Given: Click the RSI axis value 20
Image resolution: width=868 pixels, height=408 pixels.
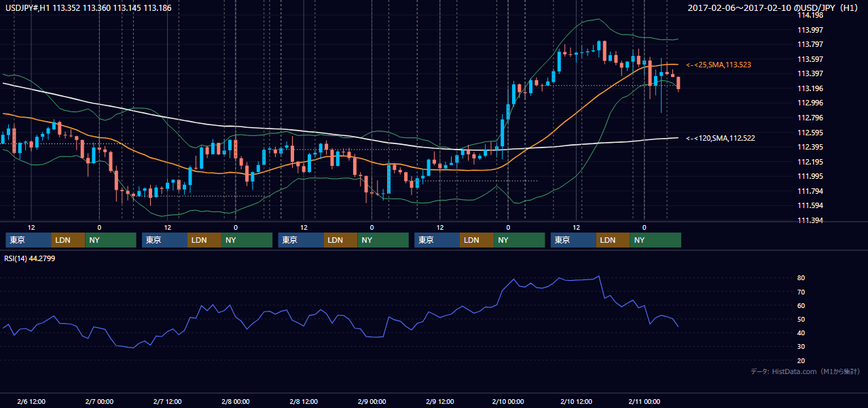Looking at the screenshot, I should (801, 360).
